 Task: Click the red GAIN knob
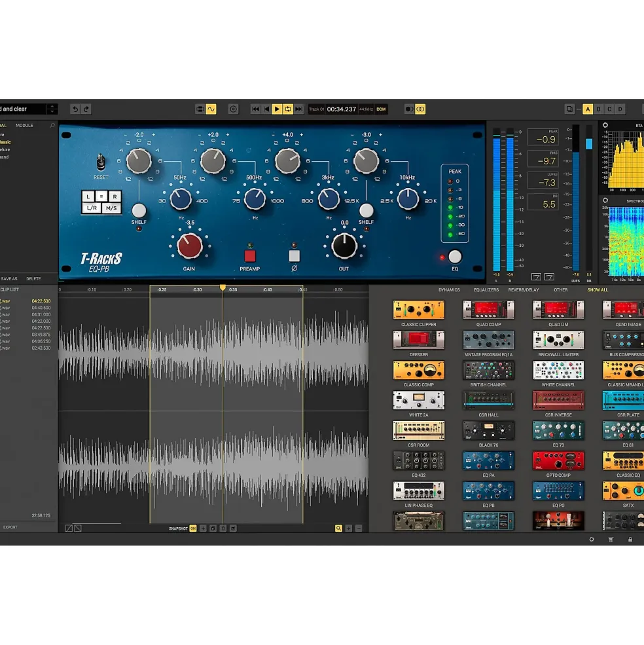click(190, 246)
